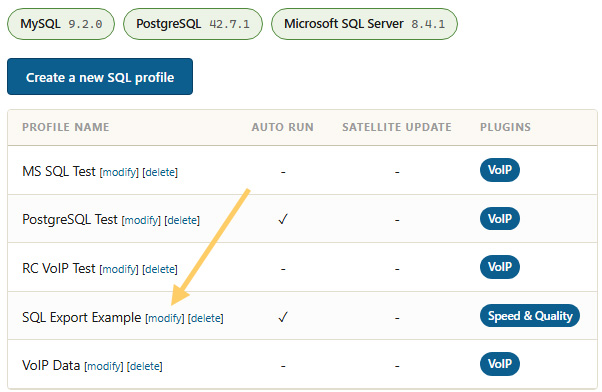Select the MS SQL Test profile name
The height and width of the screenshot is (392, 602).
pos(59,171)
